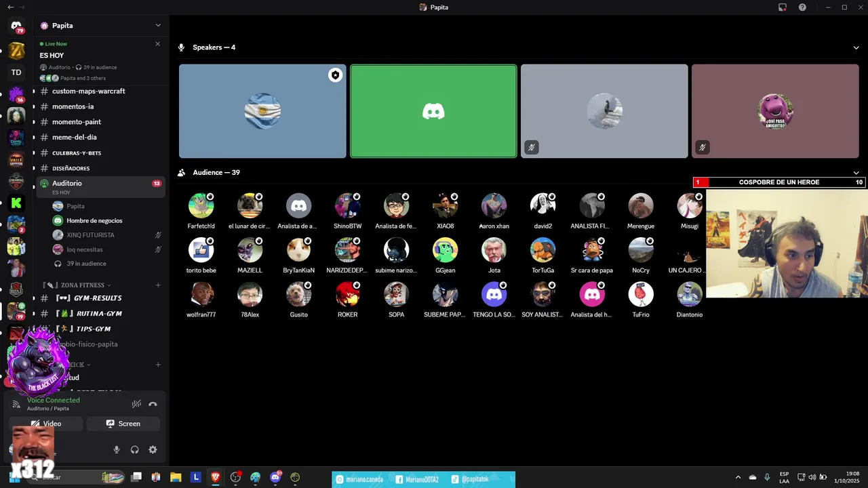Click ShinoBTW audience avatar
Screen dimensions: 868x488
click(x=347, y=206)
